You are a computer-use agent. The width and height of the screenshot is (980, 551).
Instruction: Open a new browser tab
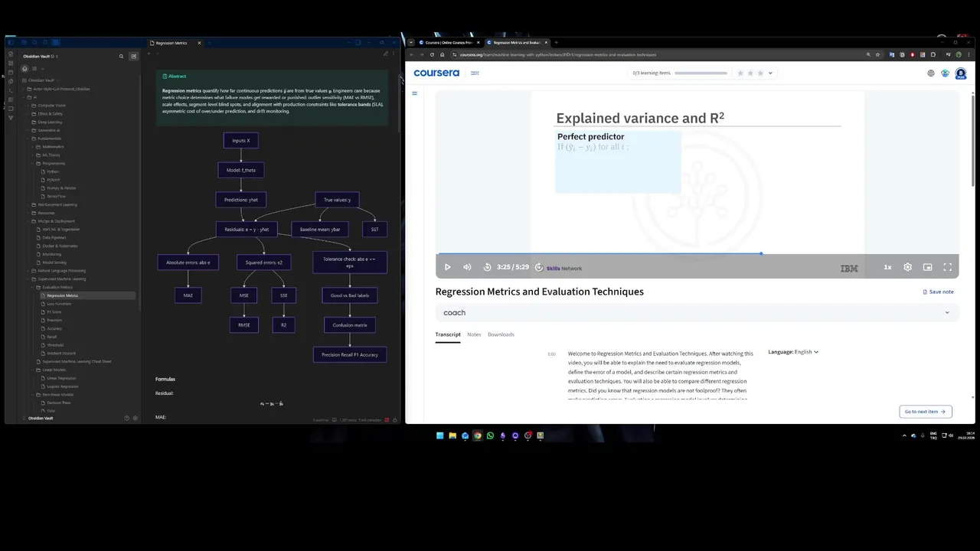tap(557, 43)
